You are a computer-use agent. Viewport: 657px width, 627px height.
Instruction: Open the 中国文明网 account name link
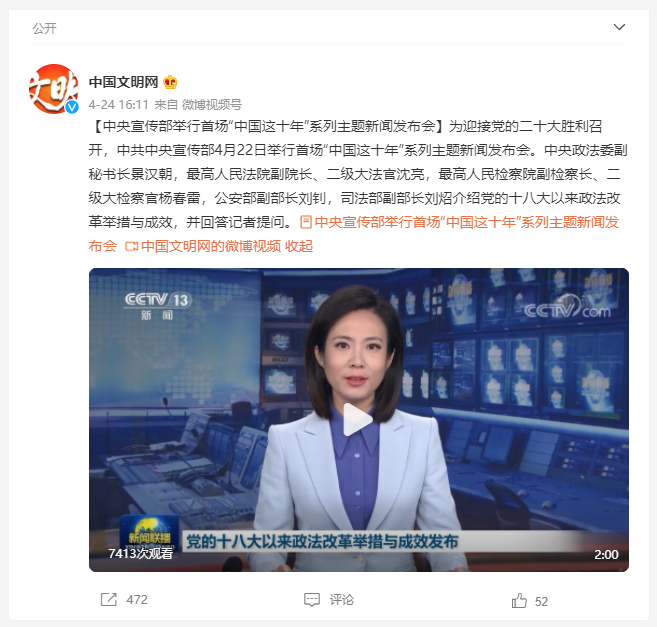click(123, 82)
